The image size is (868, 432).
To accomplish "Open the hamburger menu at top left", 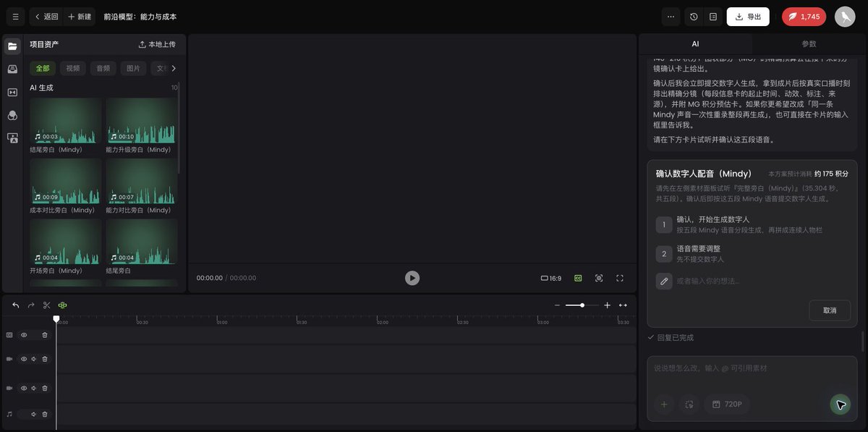I will click(x=15, y=17).
